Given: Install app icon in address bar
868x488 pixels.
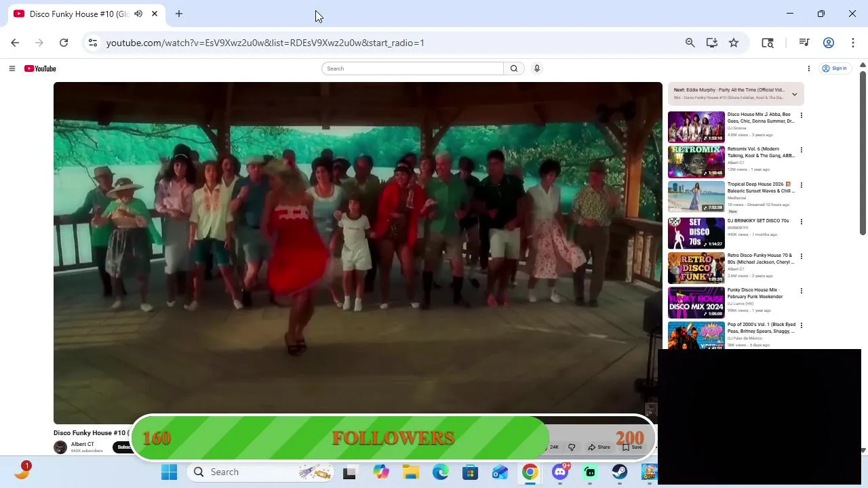Looking at the screenshot, I should coord(711,43).
